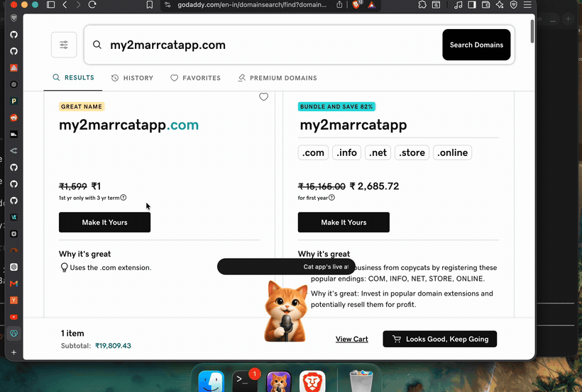Bookmark this page with the bookmark icon
The image size is (582, 392).
(150, 5)
